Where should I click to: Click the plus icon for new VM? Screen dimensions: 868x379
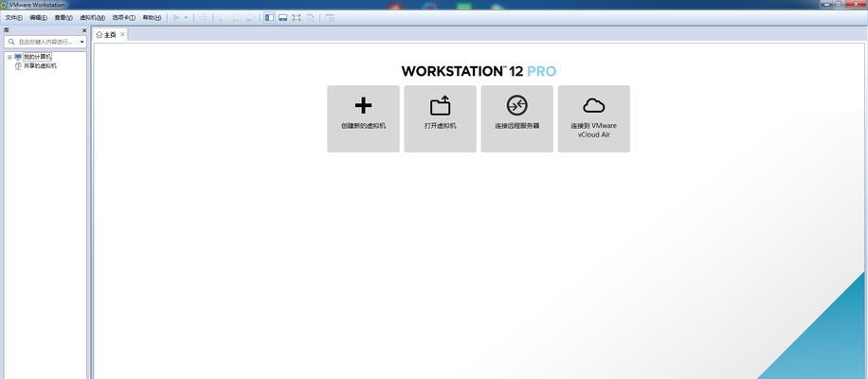[x=363, y=105]
